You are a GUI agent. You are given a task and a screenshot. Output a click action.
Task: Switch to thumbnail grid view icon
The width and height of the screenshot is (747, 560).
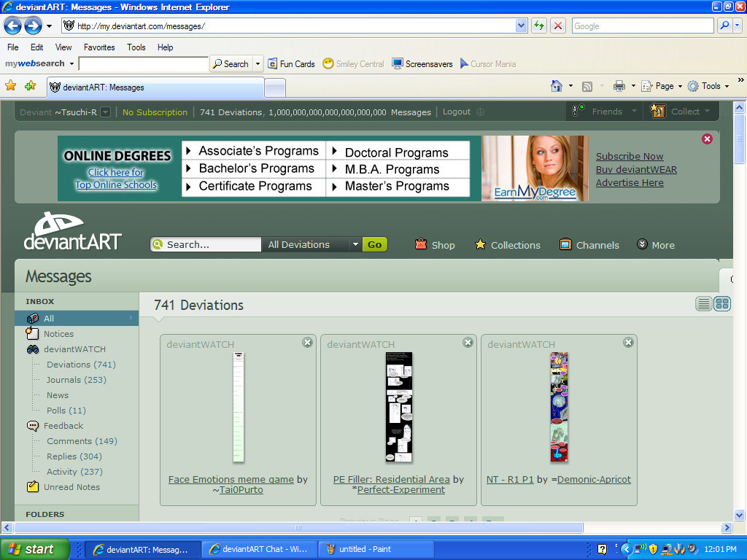click(722, 303)
